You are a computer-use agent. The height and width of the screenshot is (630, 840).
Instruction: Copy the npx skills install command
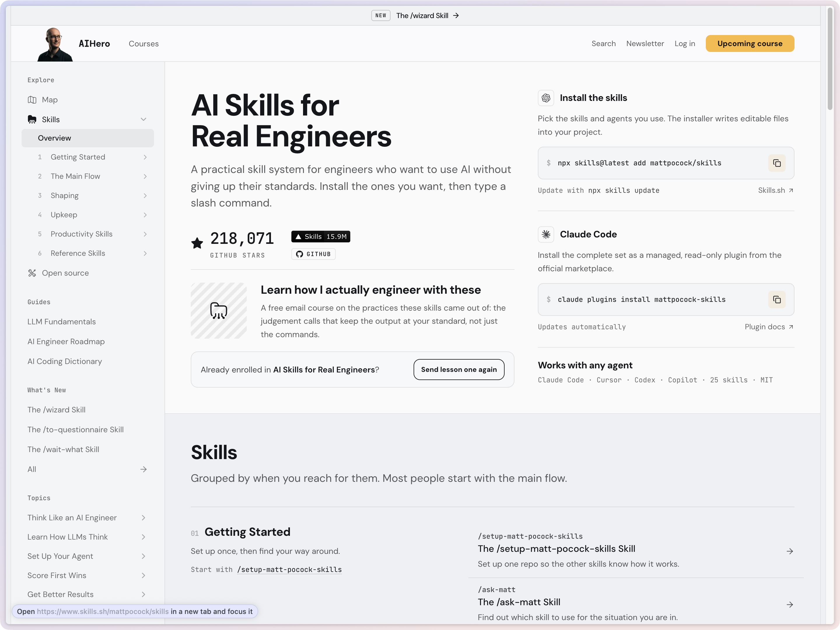point(777,163)
